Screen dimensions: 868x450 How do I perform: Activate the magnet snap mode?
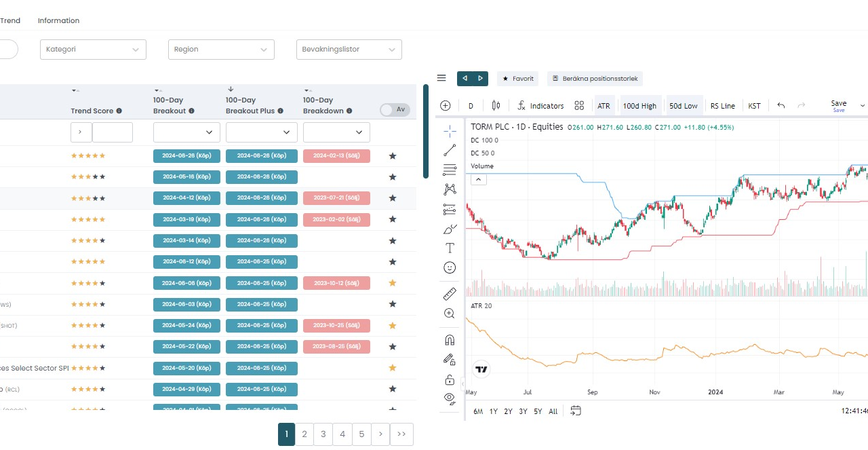pos(450,339)
